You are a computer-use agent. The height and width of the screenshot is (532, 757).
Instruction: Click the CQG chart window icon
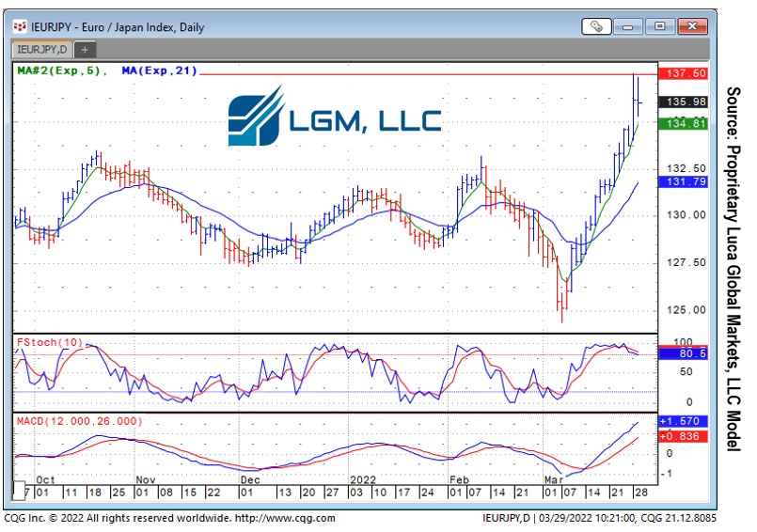(20, 26)
